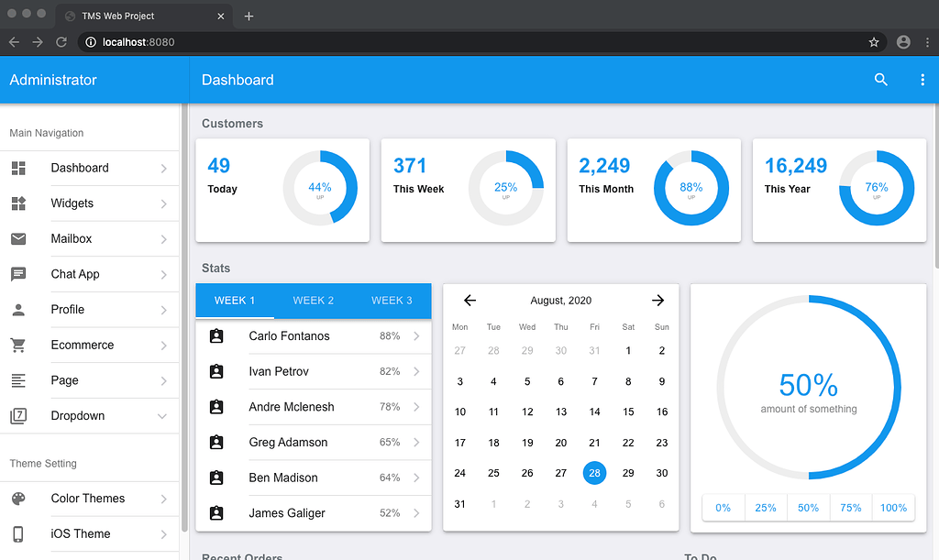Click the Profile person icon
Viewport: 939px width, 560px height.
20,310
